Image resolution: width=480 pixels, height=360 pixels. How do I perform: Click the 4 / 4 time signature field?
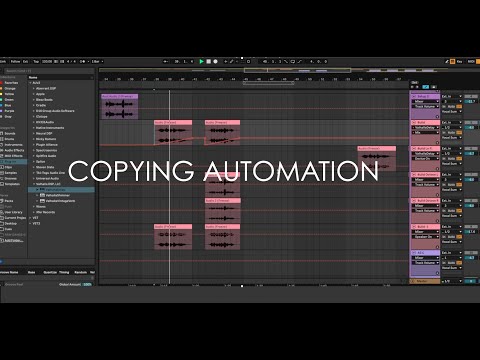coord(71,61)
